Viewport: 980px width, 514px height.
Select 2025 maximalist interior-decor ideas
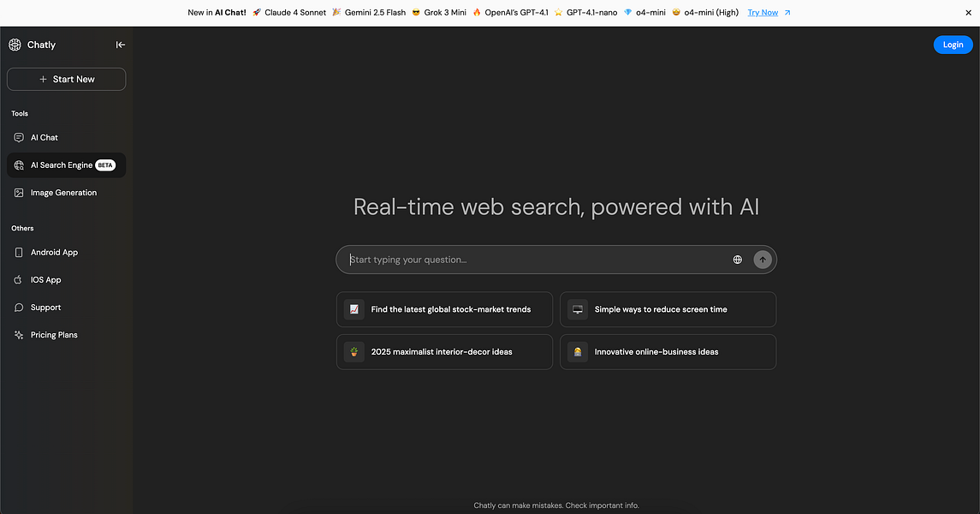coord(444,352)
